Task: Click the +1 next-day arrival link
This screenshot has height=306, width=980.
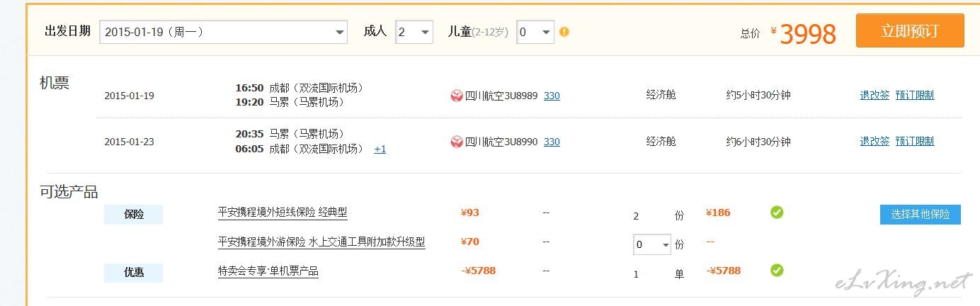Action: coord(380,149)
